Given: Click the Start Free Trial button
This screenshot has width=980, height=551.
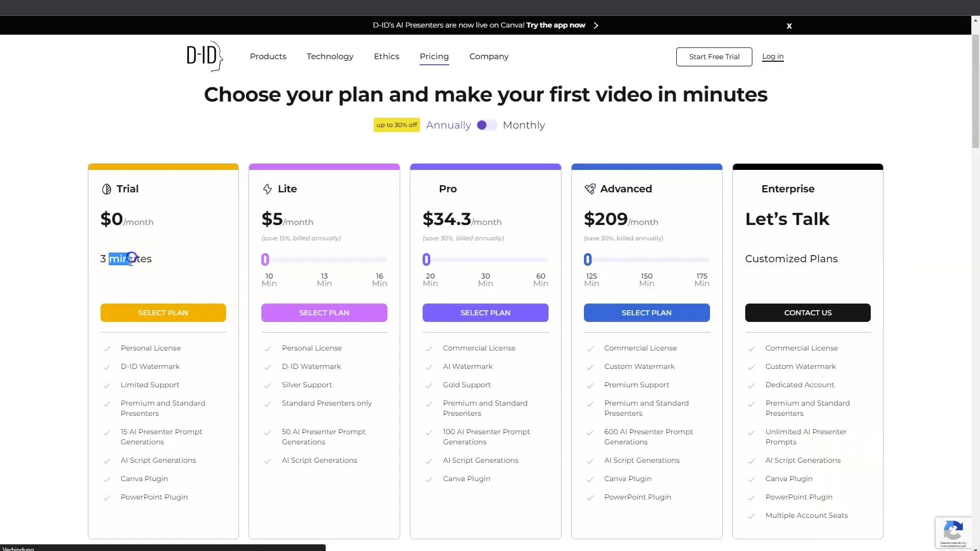Looking at the screenshot, I should coord(714,56).
